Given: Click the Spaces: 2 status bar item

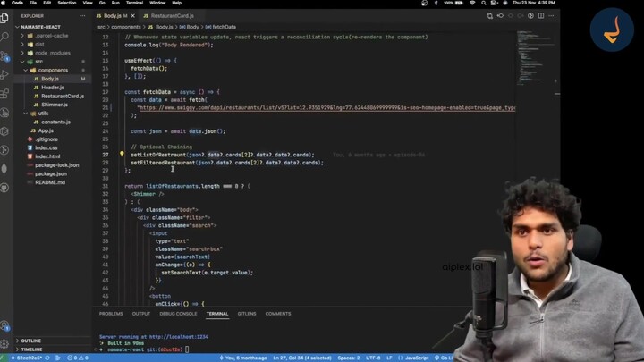Looking at the screenshot, I should 348,358.
